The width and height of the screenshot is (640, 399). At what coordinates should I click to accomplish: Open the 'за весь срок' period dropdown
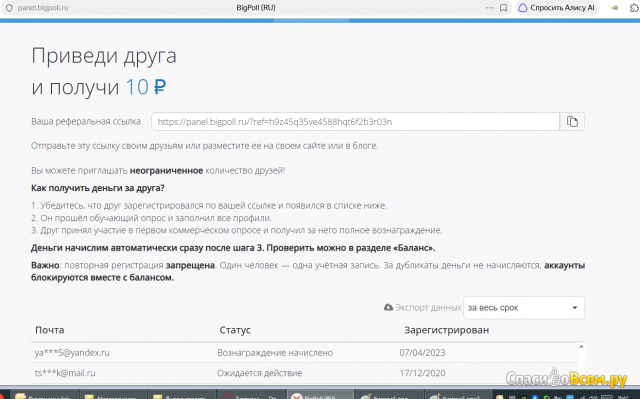pos(524,308)
